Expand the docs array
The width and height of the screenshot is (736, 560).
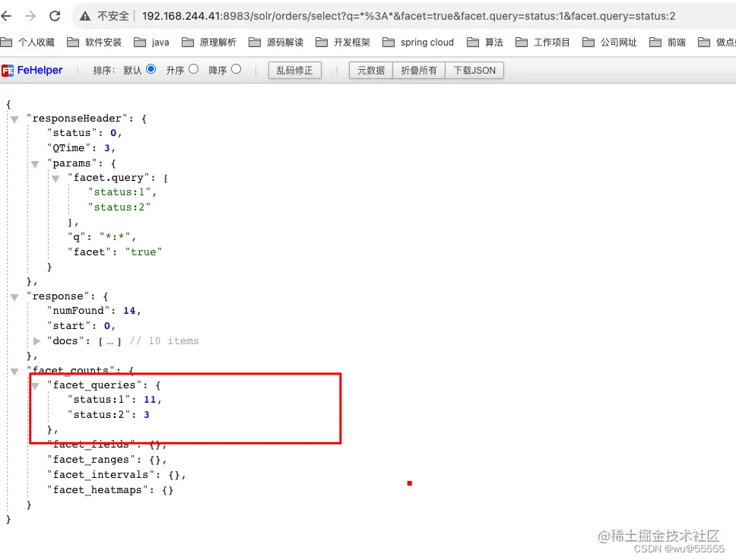[x=36, y=341]
